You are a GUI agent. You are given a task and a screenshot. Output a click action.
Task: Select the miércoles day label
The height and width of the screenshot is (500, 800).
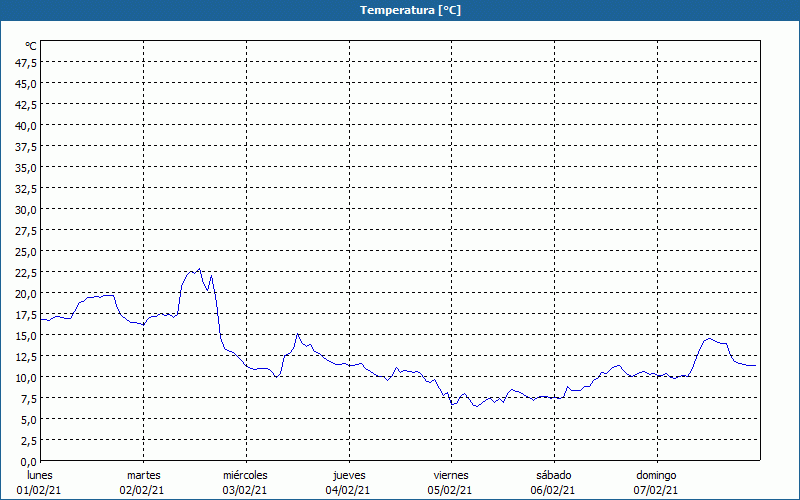click(245, 475)
